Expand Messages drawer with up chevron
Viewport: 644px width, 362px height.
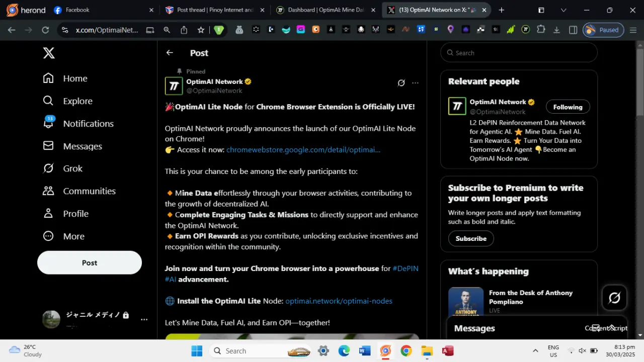[612, 328]
